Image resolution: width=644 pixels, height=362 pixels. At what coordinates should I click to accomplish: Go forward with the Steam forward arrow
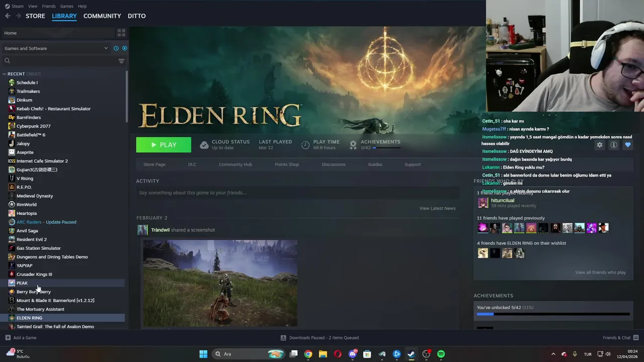[18, 16]
